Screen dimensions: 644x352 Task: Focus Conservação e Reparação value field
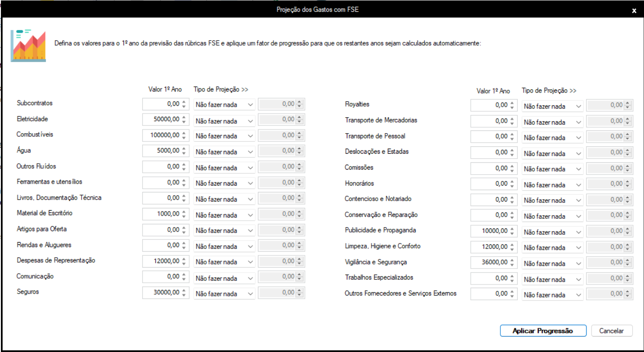click(x=494, y=215)
